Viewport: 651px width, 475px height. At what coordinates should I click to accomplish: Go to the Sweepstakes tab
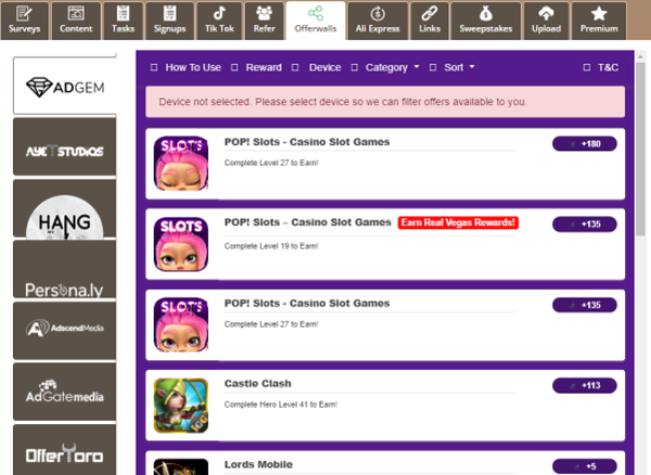(x=486, y=21)
